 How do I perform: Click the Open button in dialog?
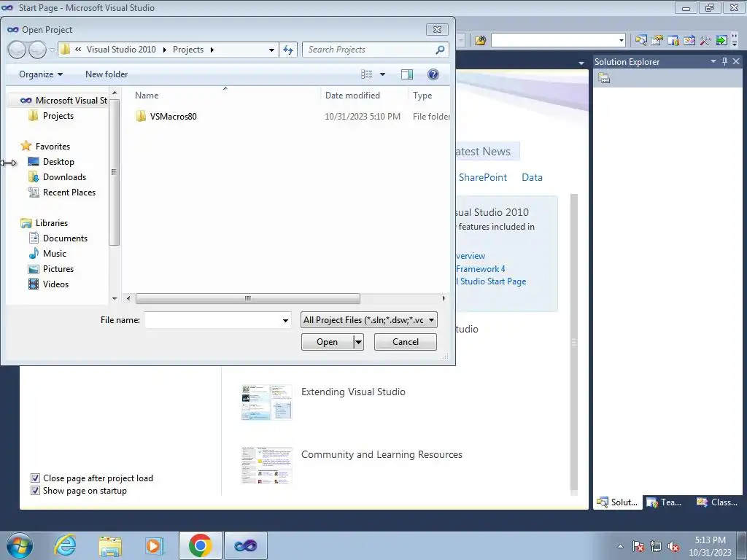point(328,342)
